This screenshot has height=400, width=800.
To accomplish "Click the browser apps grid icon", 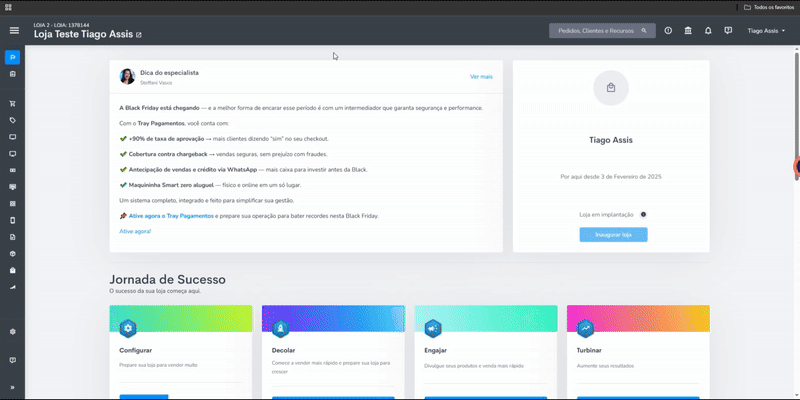I will click(8, 7).
